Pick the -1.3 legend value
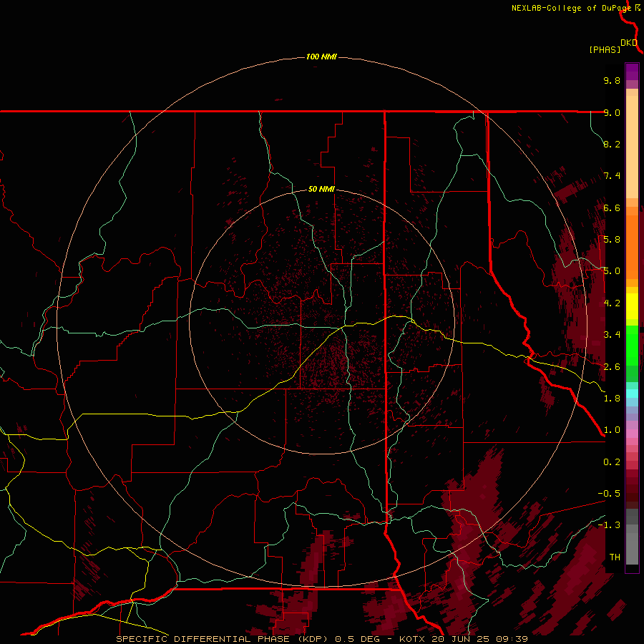The image size is (644, 644). point(609,525)
